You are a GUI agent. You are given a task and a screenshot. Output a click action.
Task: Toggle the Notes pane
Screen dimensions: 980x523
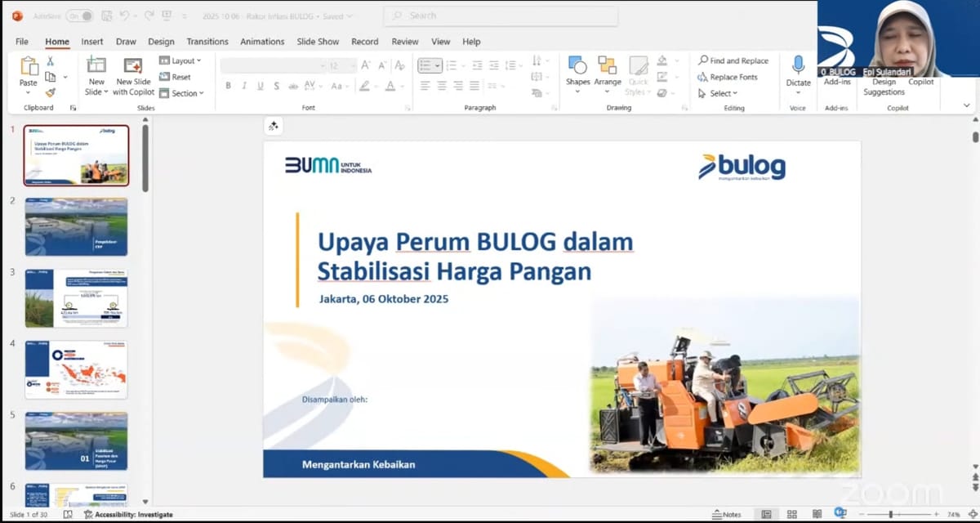[x=726, y=514]
